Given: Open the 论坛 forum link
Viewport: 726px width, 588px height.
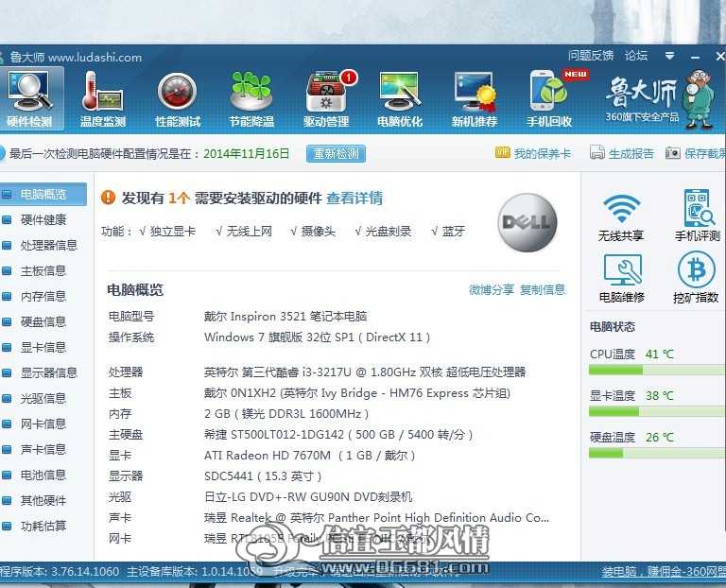Looking at the screenshot, I should point(635,56).
